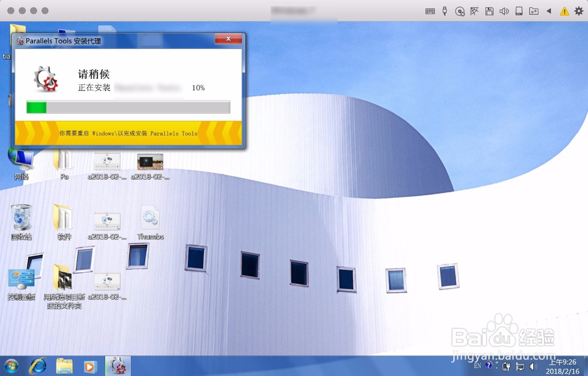
Task: Select the a2018-02 file in the 控制面板 row
Action: [107, 287]
